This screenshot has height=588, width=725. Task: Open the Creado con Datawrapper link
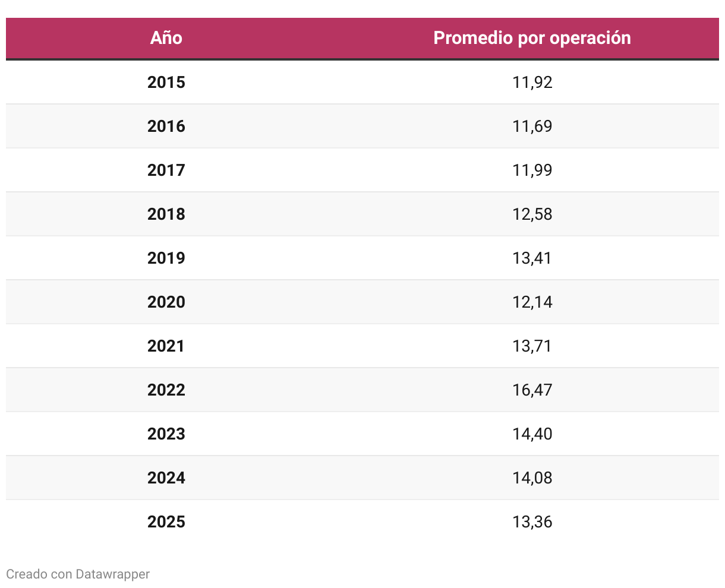click(78, 574)
